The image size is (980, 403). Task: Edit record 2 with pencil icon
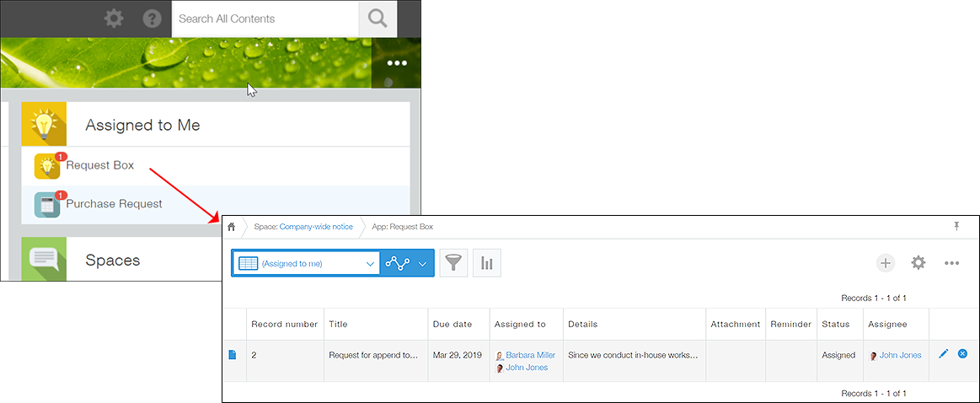(x=943, y=354)
